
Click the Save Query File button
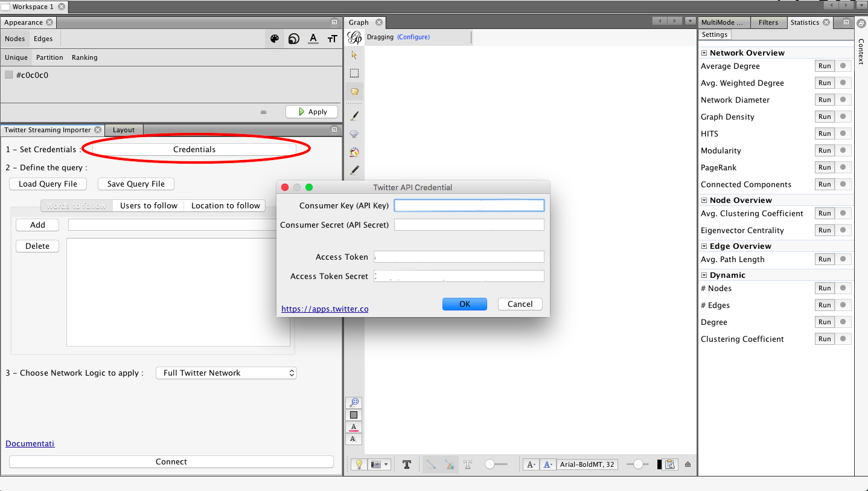click(x=136, y=184)
